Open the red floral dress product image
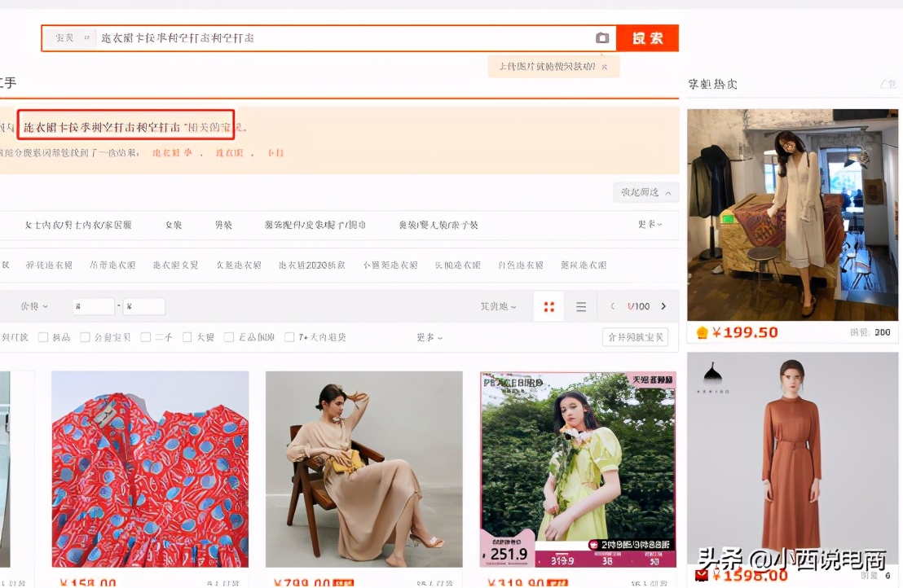The height and width of the screenshot is (588, 903). tap(150, 469)
